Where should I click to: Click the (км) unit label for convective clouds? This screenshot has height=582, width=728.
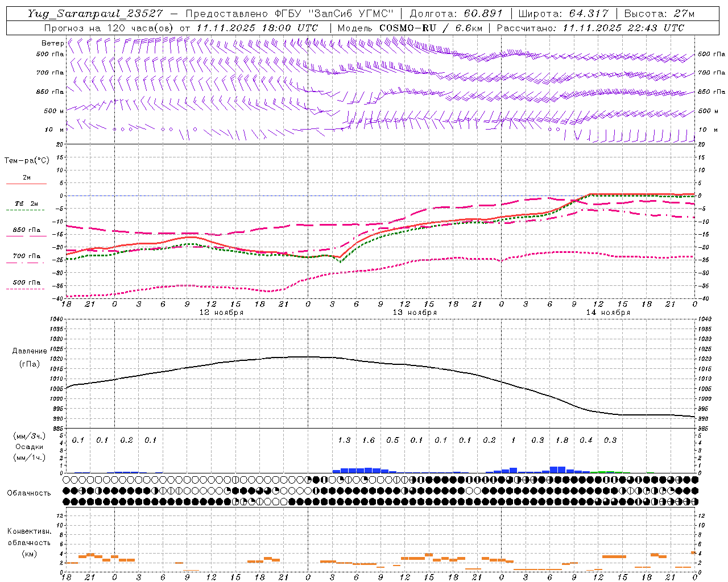tap(29, 554)
